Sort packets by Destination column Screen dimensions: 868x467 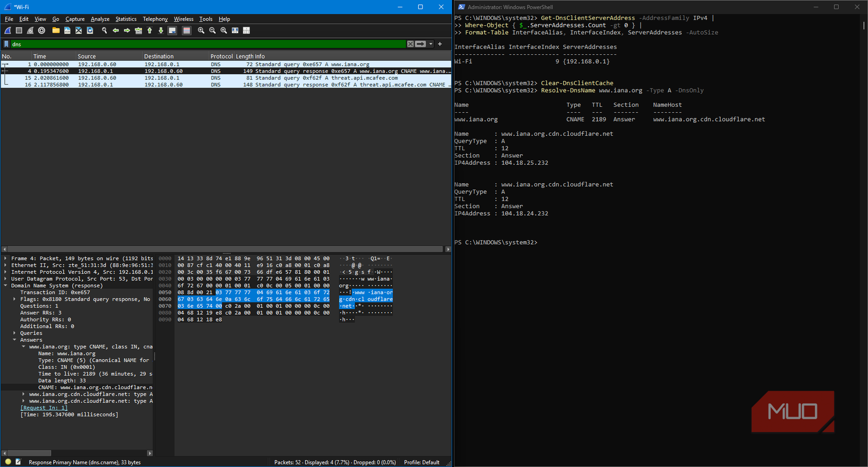pyautogui.click(x=175, y=56)
